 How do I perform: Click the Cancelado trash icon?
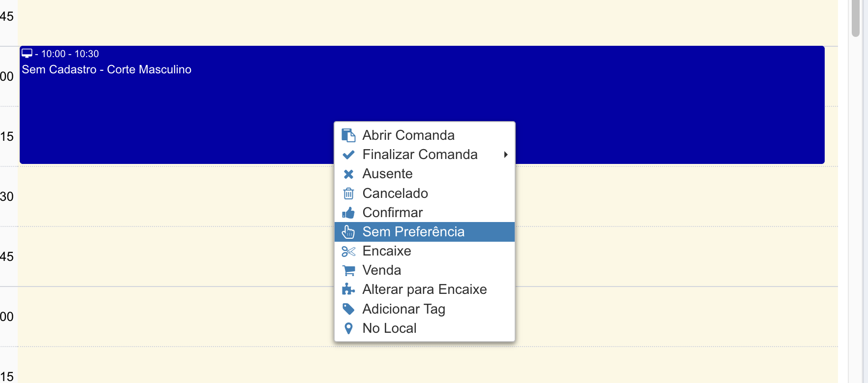[348, 193]
